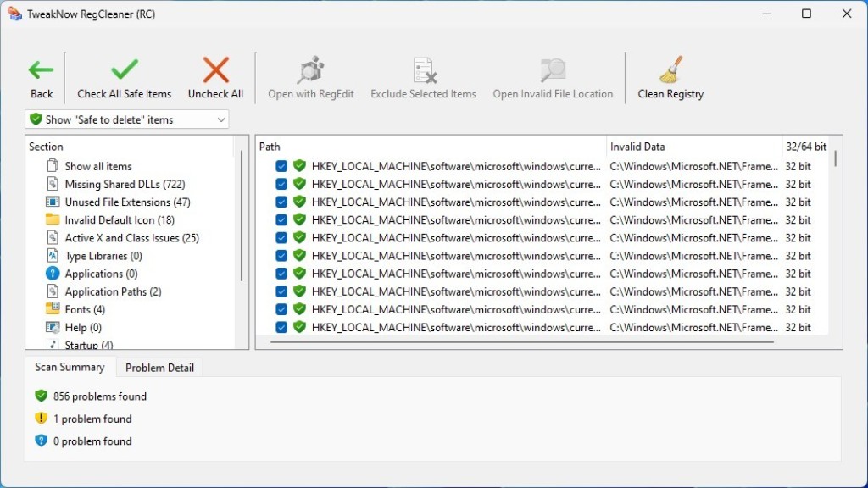Open Invalid File Location for the selection

point(553,75)
